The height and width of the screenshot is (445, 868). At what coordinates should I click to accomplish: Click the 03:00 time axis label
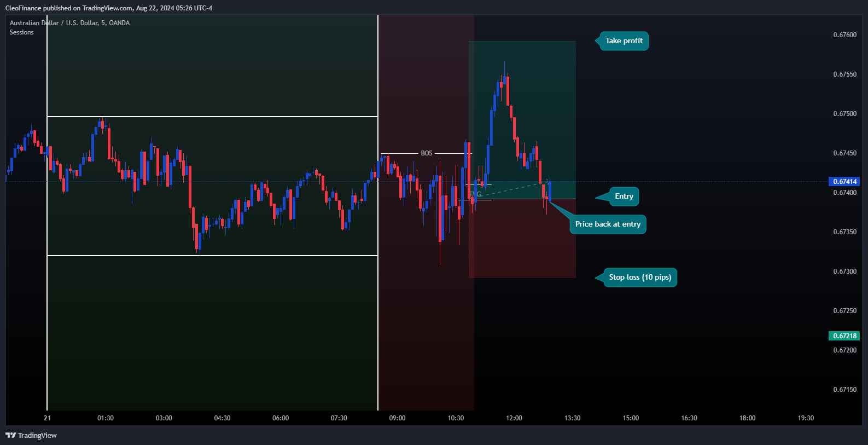pos(164,418)
